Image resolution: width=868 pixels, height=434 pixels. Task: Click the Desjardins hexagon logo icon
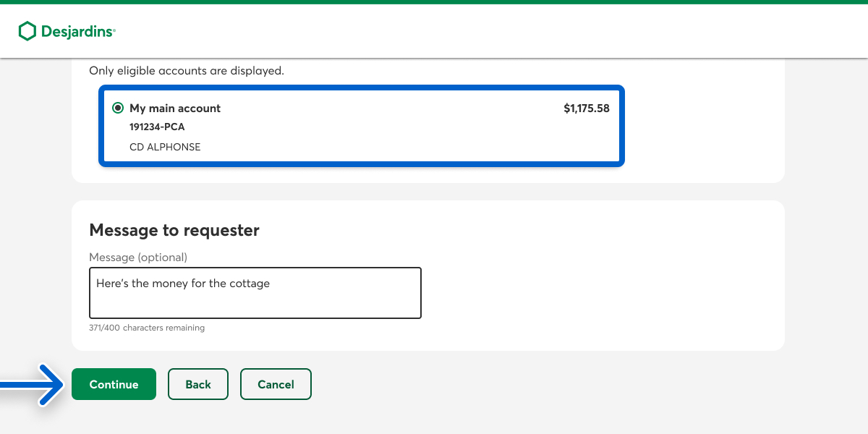pyautogui.click(x=27, y=31)
